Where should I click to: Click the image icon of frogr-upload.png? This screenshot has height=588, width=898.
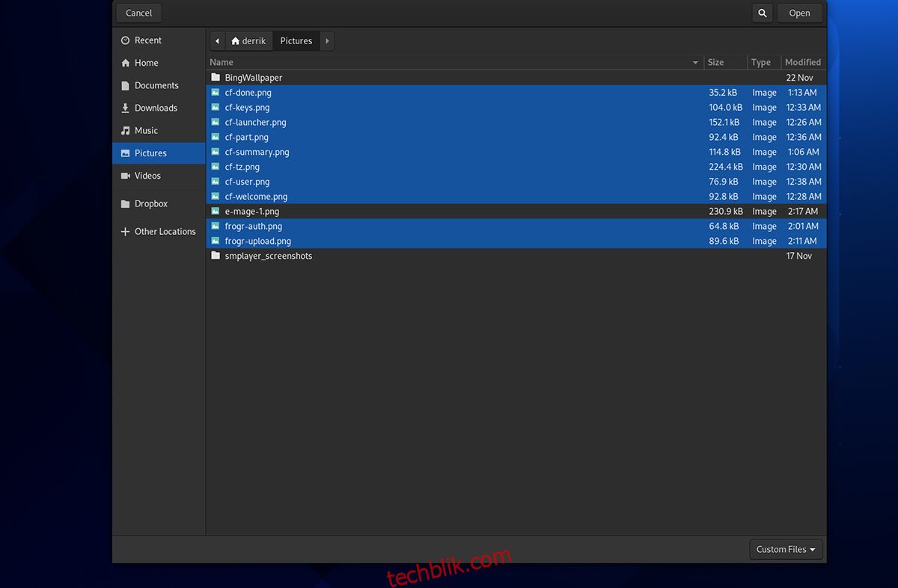[216, 241]
